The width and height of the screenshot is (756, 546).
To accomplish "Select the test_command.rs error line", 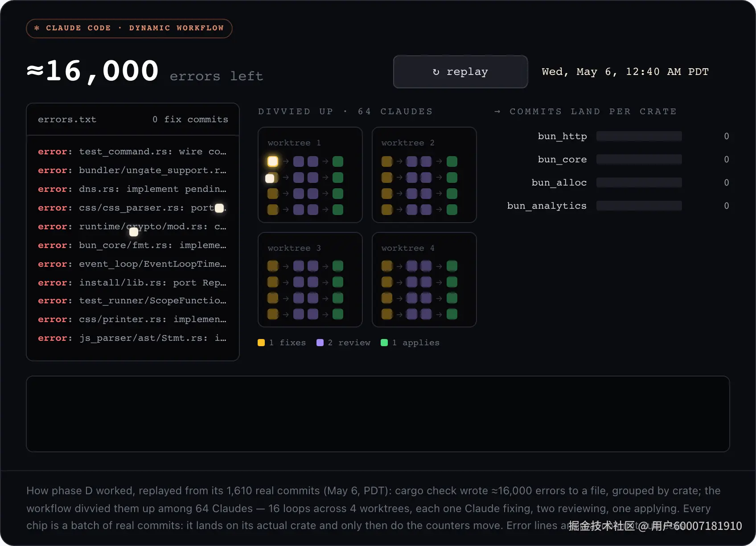I will click(x=132, y=152).
